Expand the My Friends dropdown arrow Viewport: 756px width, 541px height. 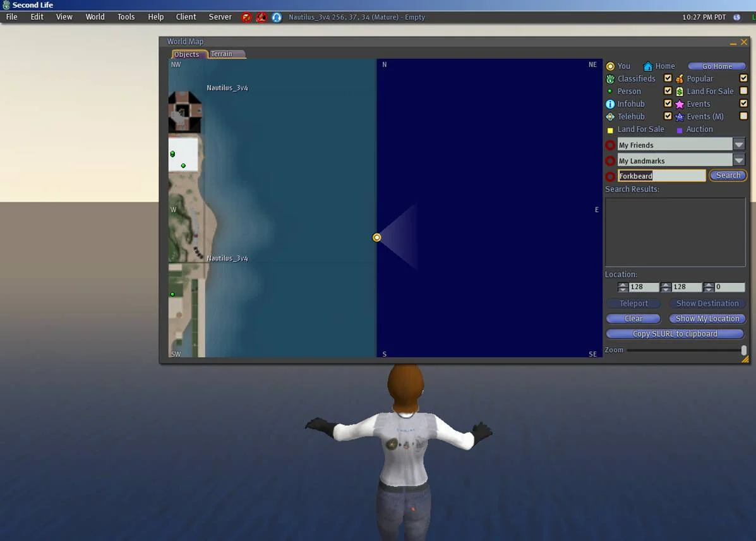739,144
